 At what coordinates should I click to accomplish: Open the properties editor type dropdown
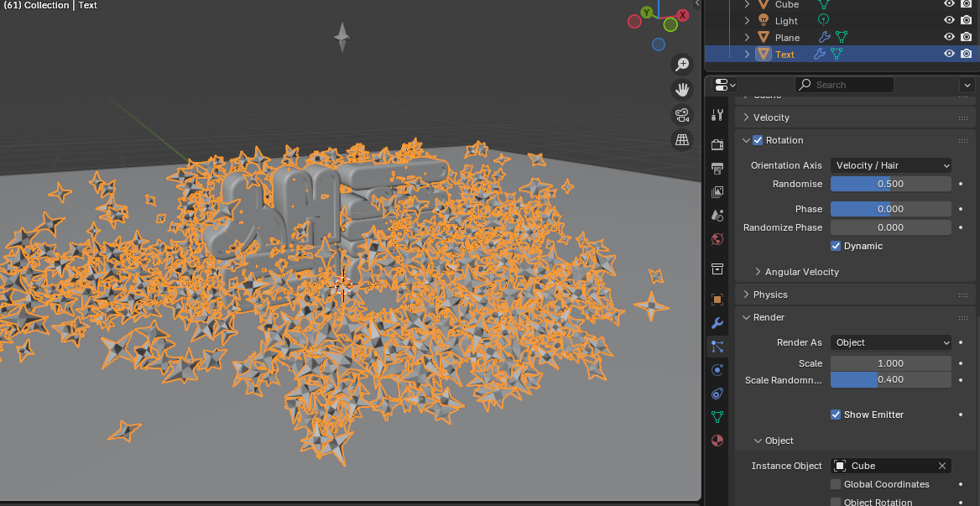click(725, 85)
